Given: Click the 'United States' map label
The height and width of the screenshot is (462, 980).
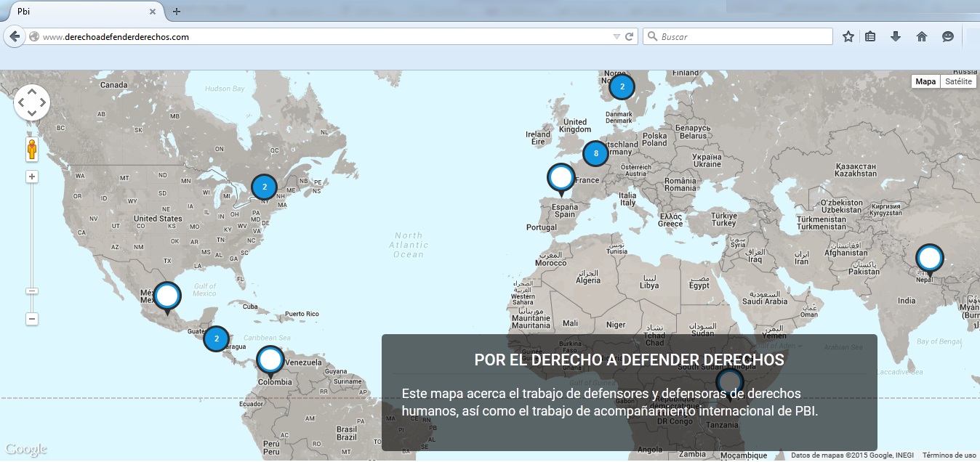Looking at the screenshot, I should click(158, 219).
